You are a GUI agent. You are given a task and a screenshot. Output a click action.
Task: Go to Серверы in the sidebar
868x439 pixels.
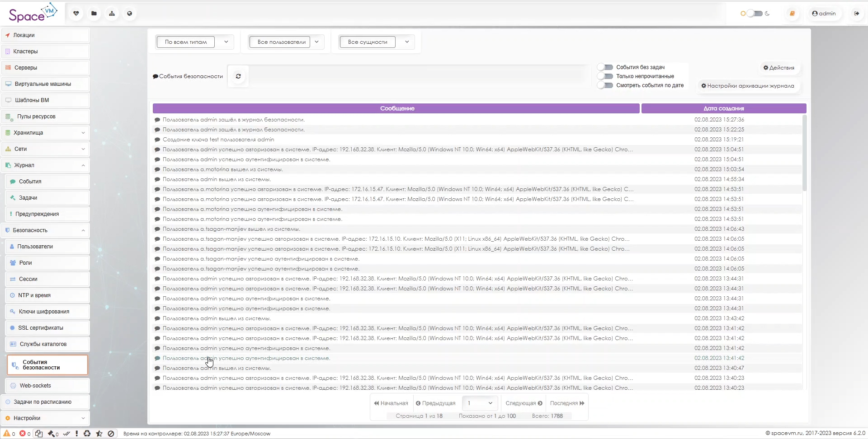click(x=46, y=68)
